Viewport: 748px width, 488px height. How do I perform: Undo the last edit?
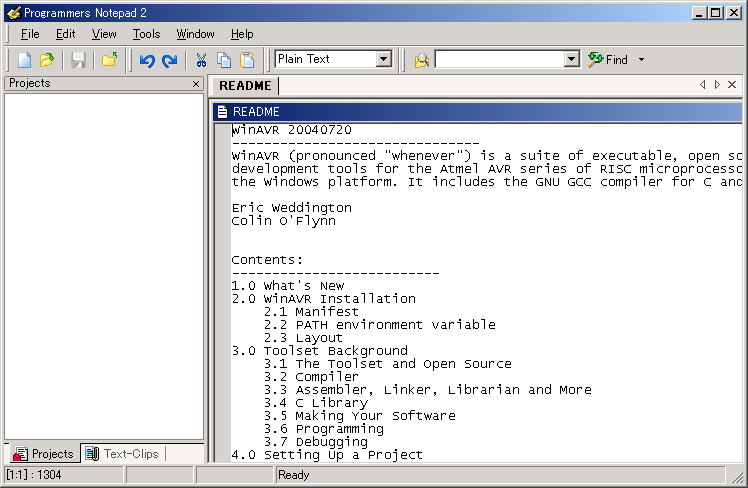147,60
